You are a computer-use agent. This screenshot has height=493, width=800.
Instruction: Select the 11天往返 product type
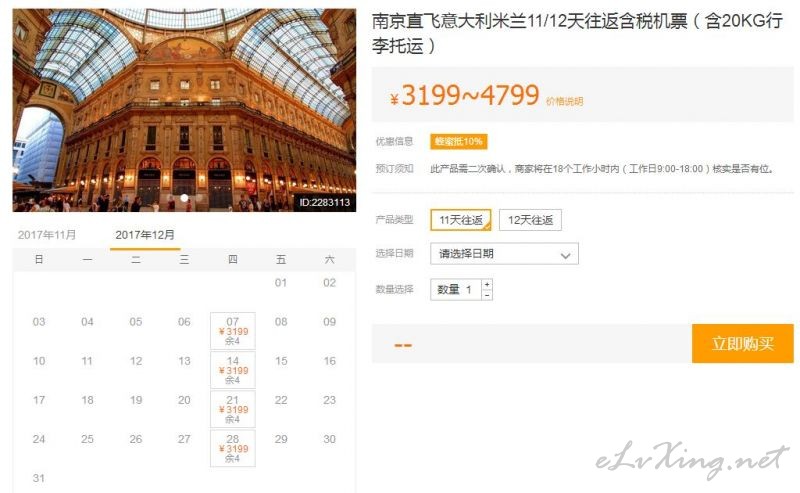pyautogui.click(x=462, y=221)
